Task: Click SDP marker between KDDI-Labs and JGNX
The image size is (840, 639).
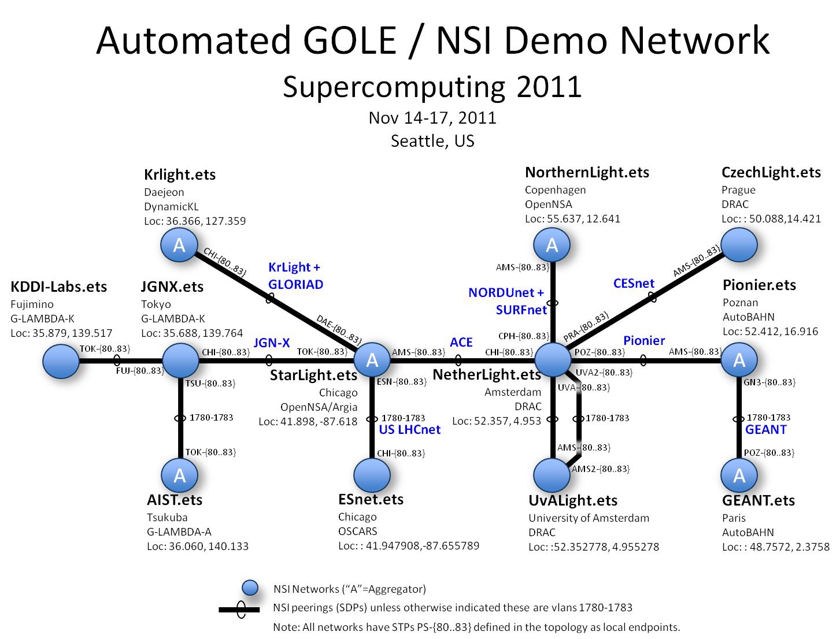Action: coord(117,361)
